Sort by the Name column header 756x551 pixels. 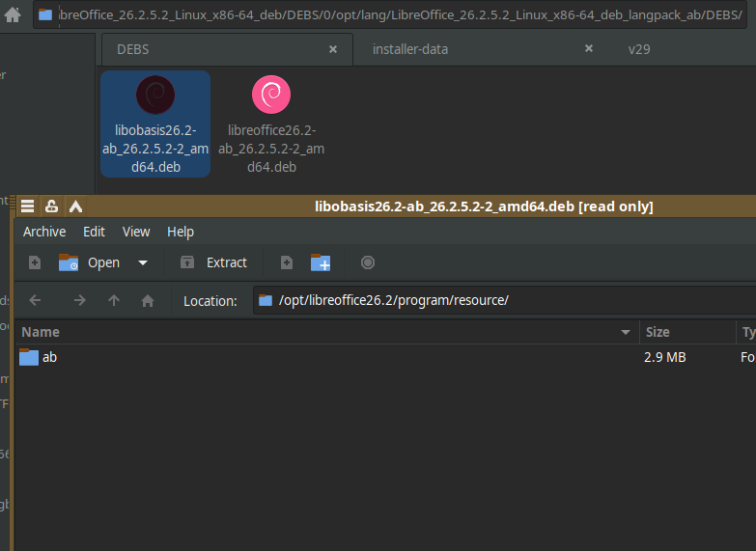click(x=327, y=332)
